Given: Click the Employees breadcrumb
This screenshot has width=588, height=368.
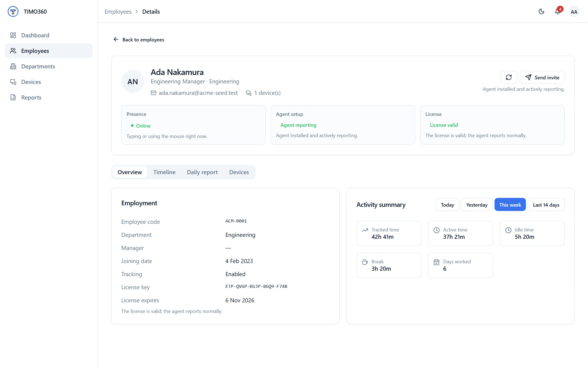Looking at the screenshot, I should tap(118, 11).
